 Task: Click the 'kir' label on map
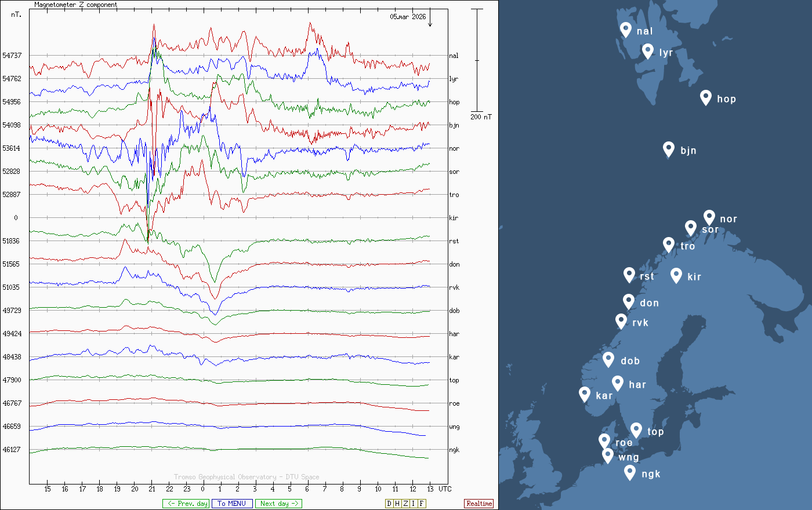694,277
